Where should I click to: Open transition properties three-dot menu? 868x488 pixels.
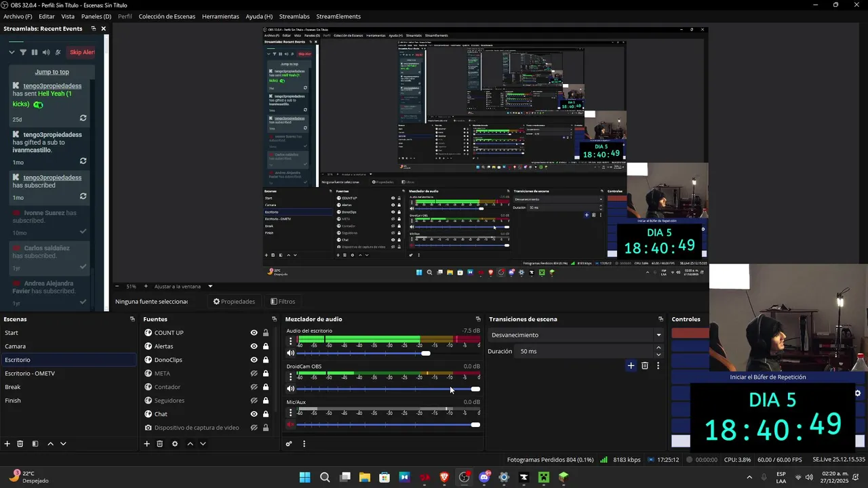pyautogui.click(x=658, y=366)
